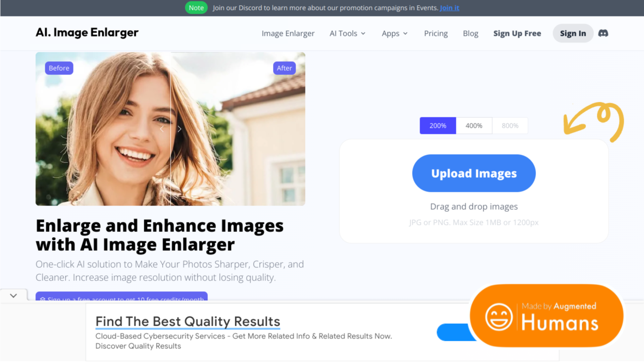The image size is (644, 362).
Task: Follow the Join it Discord link
Action: (x=449, y=8)
